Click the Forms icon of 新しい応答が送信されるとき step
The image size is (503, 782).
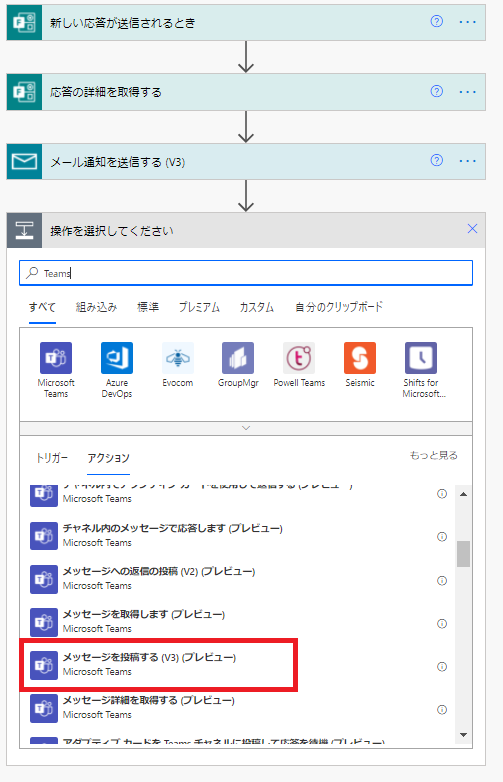point(24,22)
